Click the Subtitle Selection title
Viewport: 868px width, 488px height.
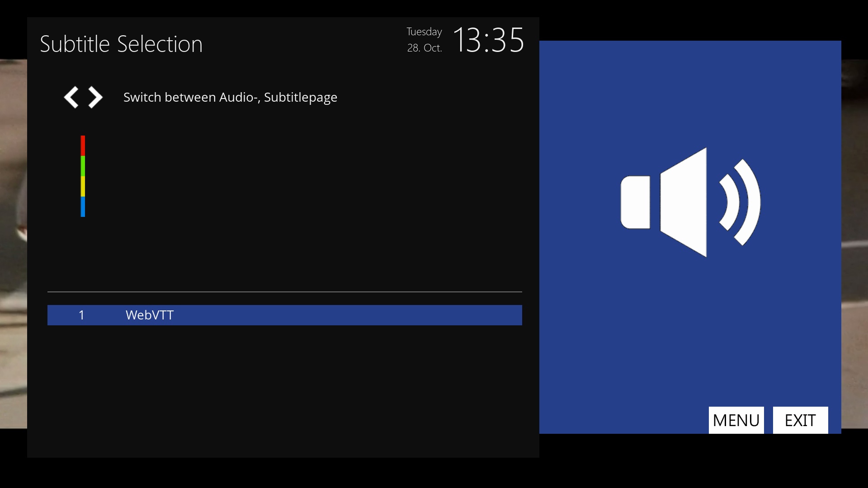click(121, 44)
